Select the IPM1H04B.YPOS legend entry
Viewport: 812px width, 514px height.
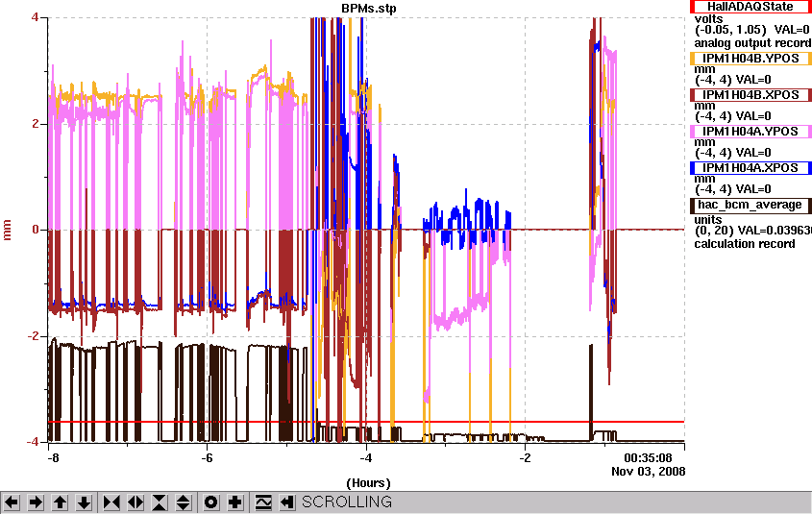(750, 59)
